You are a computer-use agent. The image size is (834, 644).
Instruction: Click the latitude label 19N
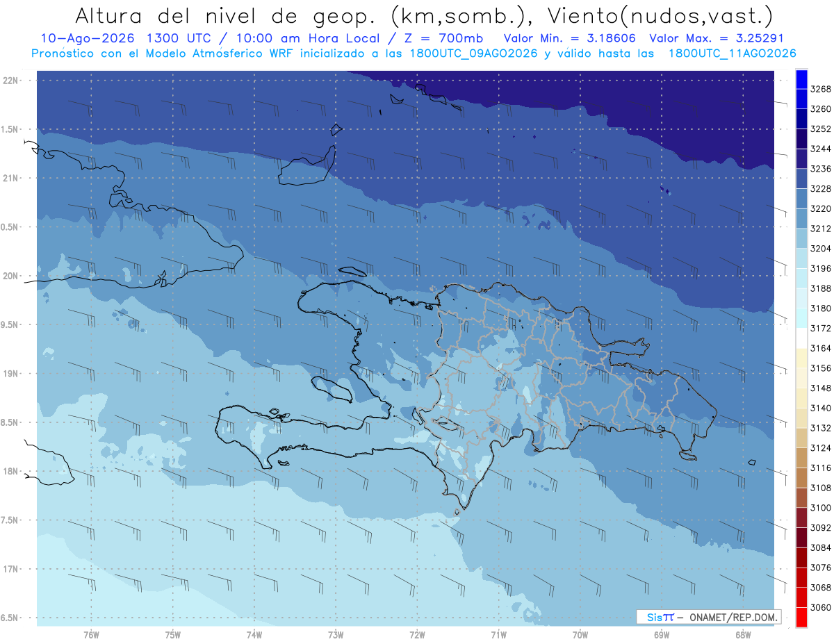(10, 373)
